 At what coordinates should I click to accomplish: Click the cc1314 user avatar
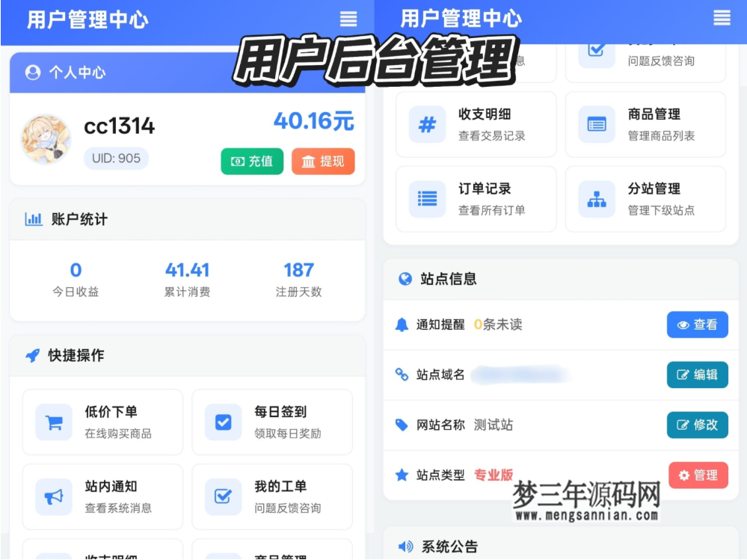45,138
